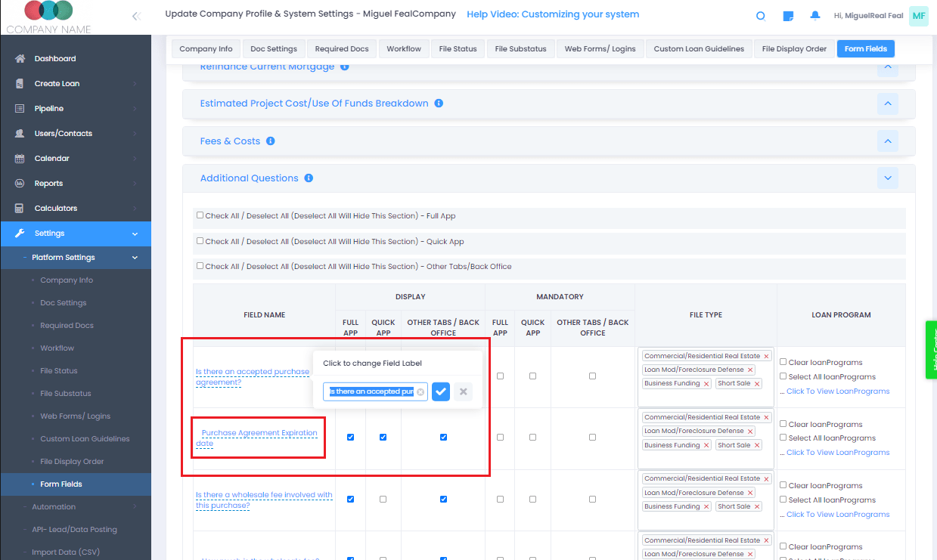The image size is (937, 560).
Task: Click the Create Loan document icon
Action: [x=20, y=84]
